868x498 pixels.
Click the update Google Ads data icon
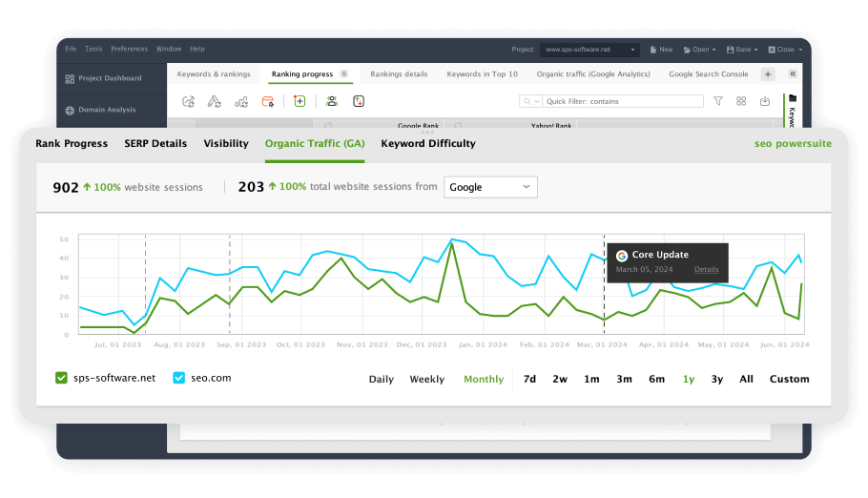coord(215,101)
